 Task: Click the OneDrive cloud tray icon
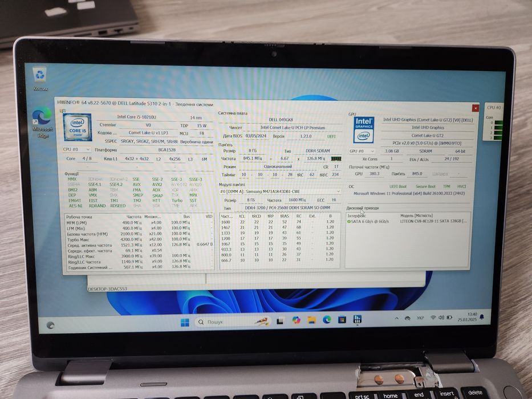[408, 318]
